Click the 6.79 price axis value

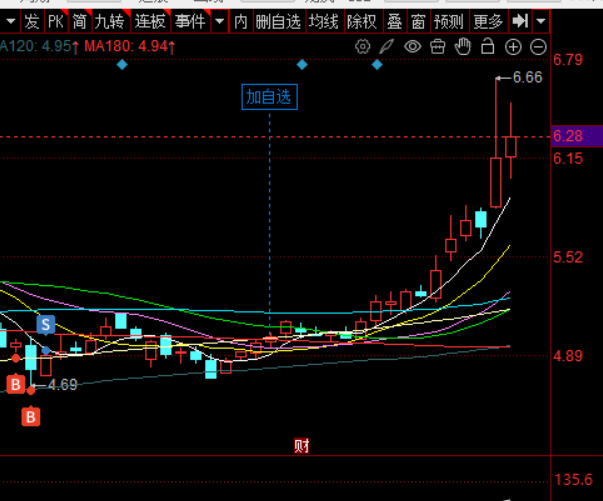click(x=568, y=60)
